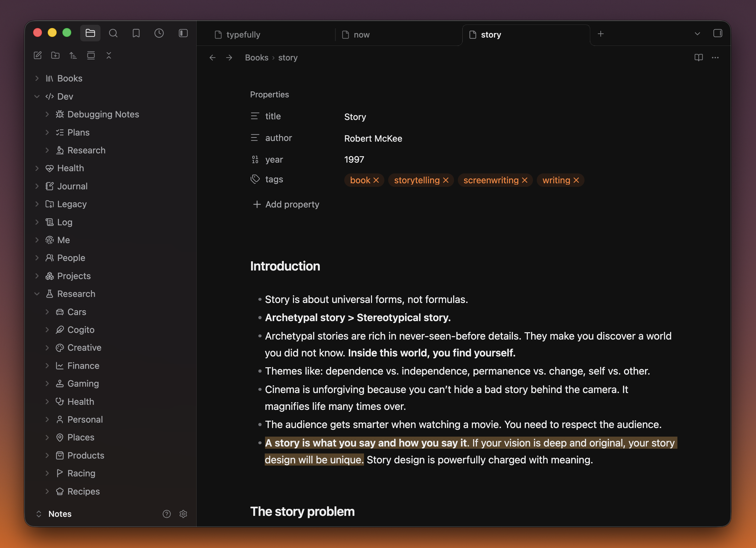Click story in the breadcrumb path
The image size is (756, 548).
click(x=288, y=58)
